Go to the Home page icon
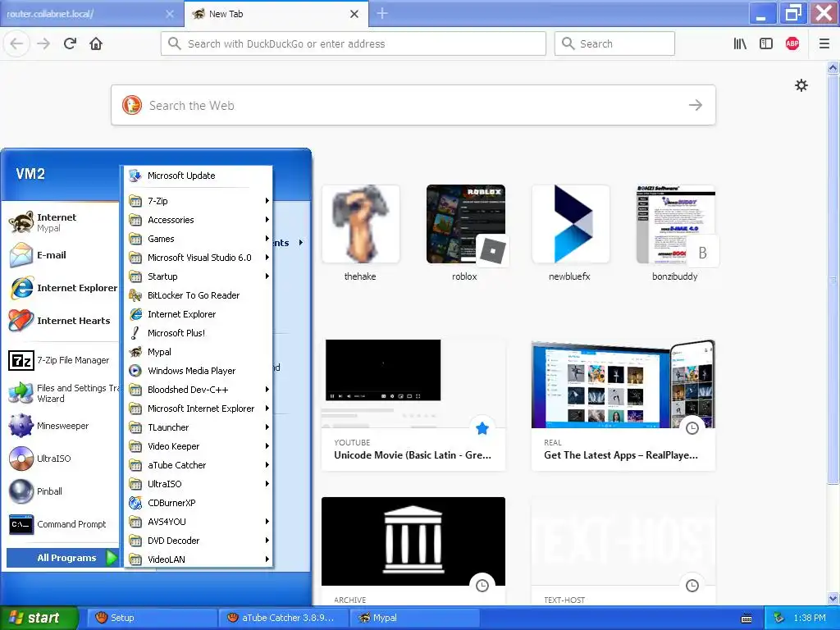 tap(96, 44)
